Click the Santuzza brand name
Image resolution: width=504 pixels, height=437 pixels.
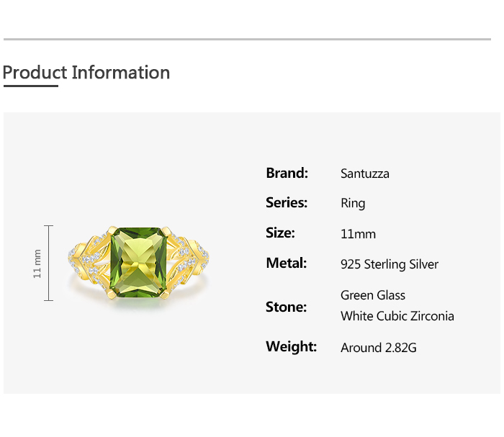(364, 174)
